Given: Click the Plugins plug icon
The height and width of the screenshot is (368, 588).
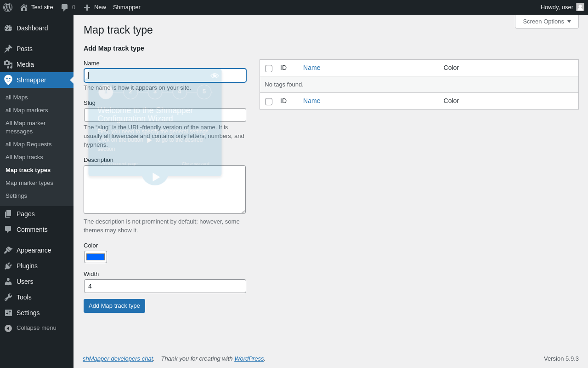Looking at the screenshot, I should 8,266.
